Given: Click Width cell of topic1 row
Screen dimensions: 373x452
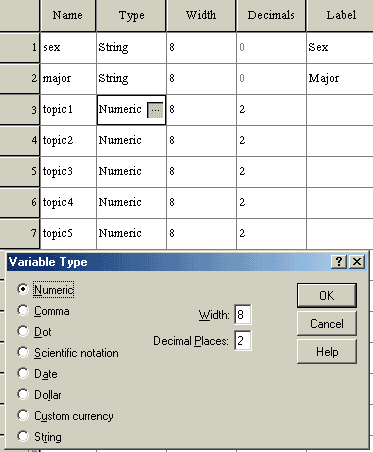Looking at the screenshot, I should click(x=201, y=109).
